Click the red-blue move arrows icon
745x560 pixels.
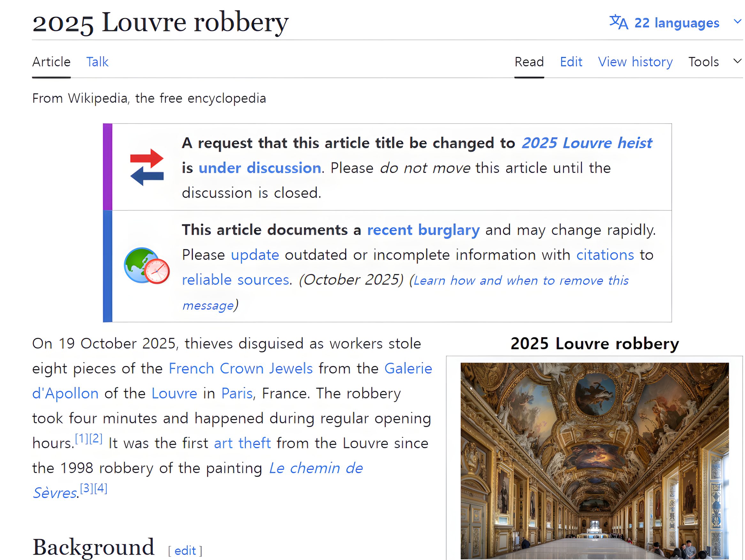pos(147,167)
